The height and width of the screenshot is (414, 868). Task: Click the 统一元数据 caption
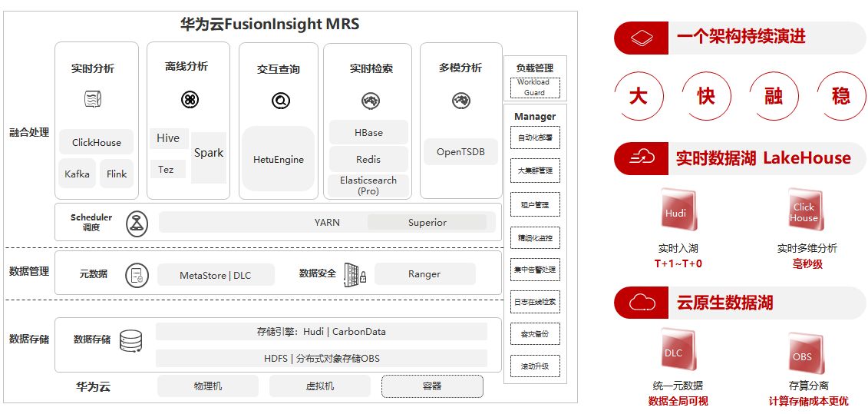click(x=678, y=386)
